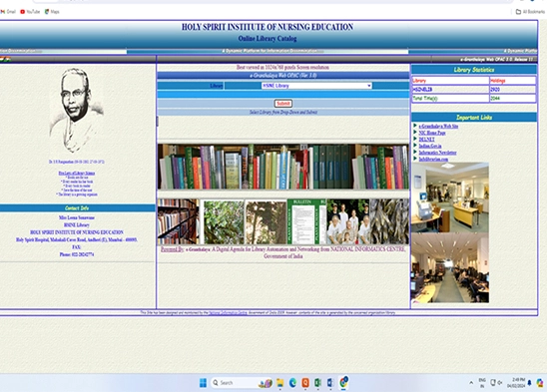Open the Informatics Newsletter link
The width and height of the screenshot is (547, 392).
coord(437,153)
